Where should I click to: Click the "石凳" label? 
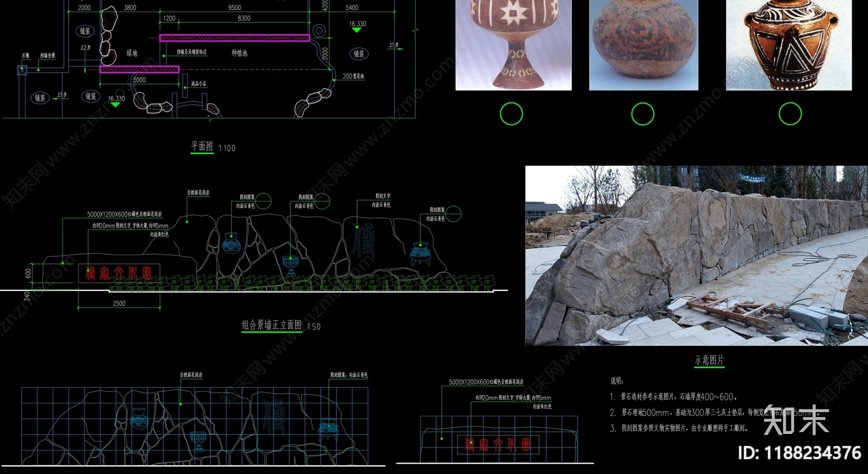pyautogui.click(x=25, y=55)
